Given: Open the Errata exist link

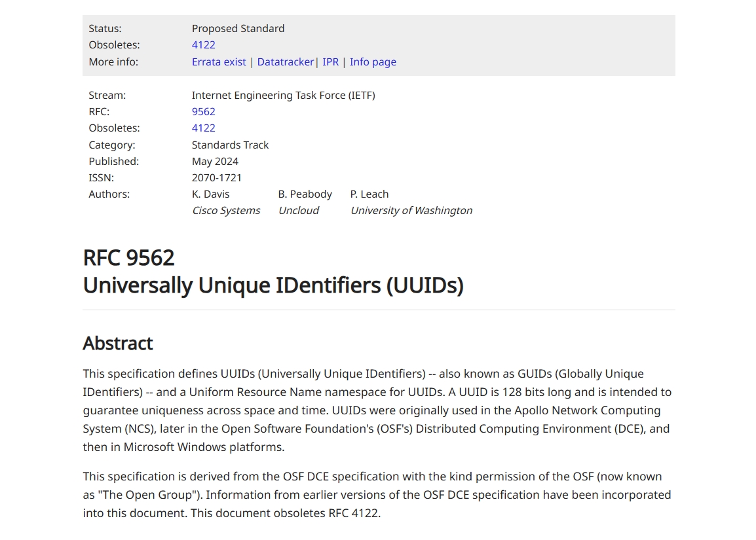Looking at the screenshot, I should pos(218,62).
